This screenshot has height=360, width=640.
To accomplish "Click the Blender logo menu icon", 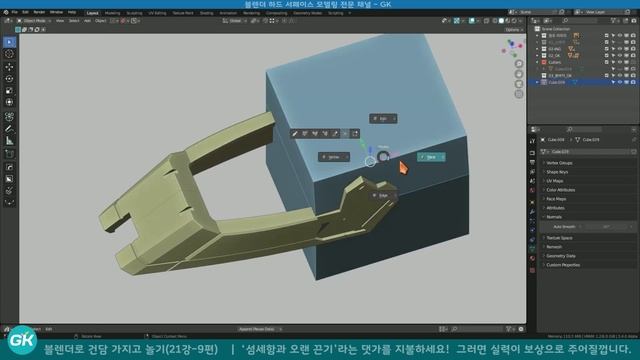I will pos(6,12).
